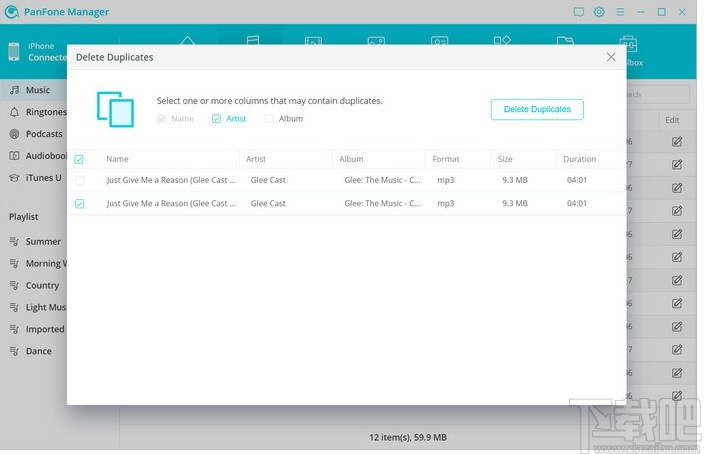Click the edit icon in the fifth background row

(x=677, y=234)
